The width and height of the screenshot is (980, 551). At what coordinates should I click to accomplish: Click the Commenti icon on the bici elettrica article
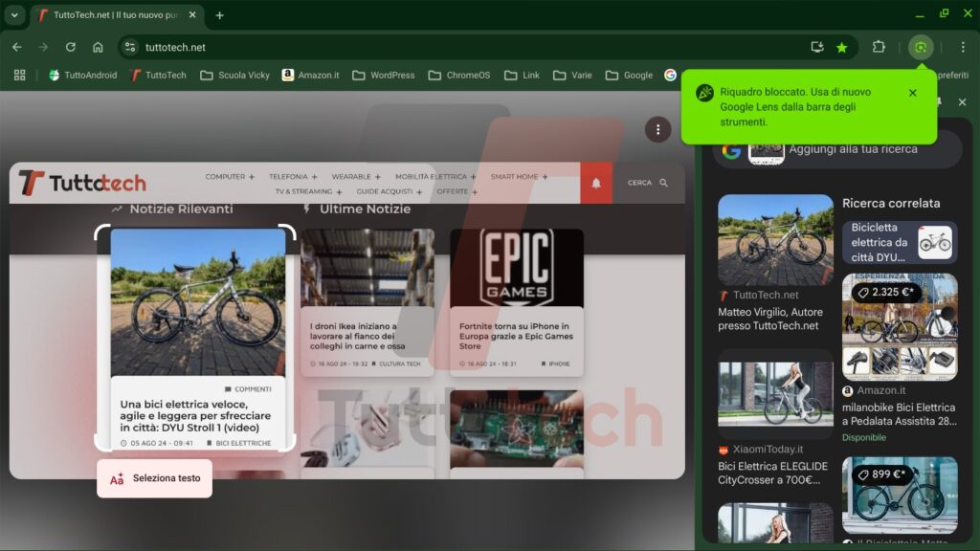pyautogui.click(x=227, y=388)
